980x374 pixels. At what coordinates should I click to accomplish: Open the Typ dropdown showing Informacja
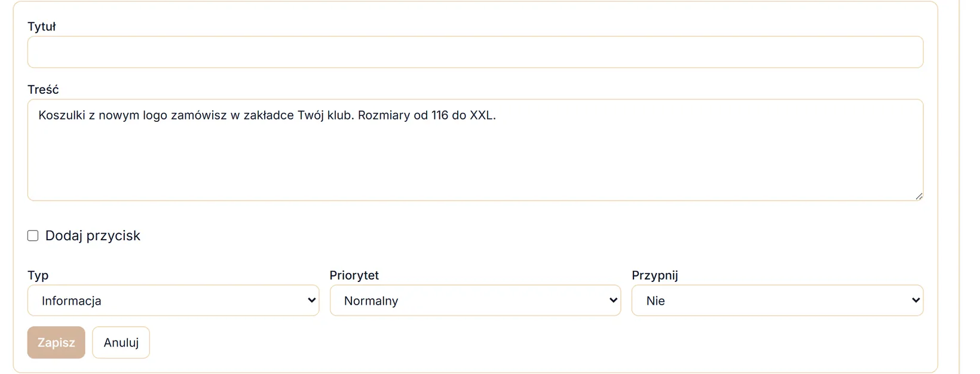pos(173,301)
